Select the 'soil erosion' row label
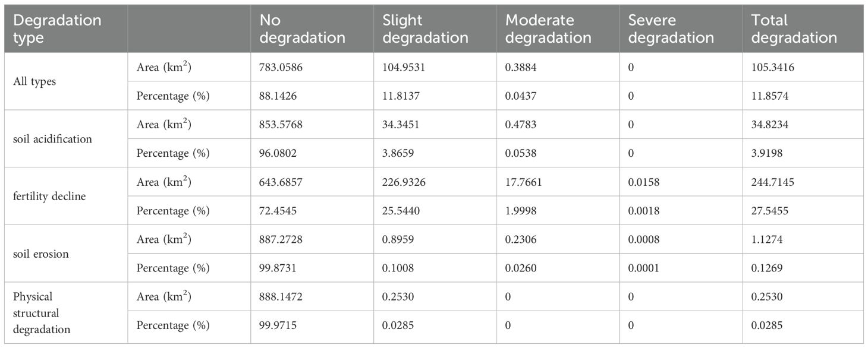This screenshot has width=868, height=348. point(41,254)
